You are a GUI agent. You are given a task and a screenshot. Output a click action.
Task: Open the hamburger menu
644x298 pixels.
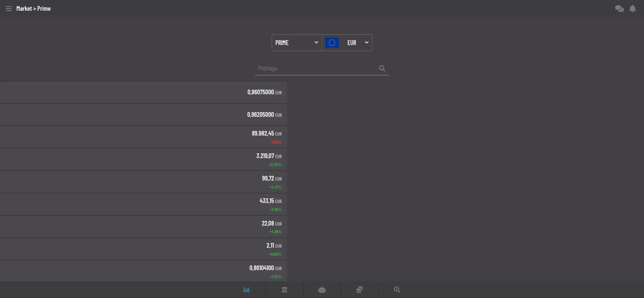point(9,9)
